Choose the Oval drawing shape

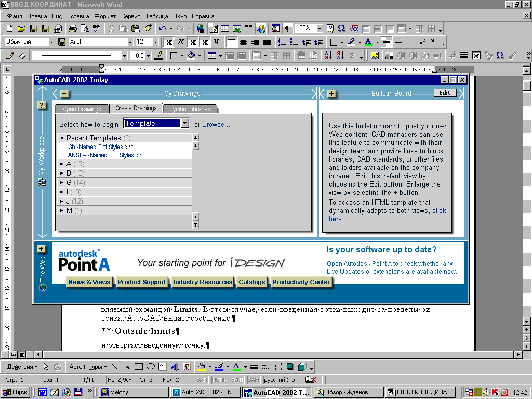[150, 366]
